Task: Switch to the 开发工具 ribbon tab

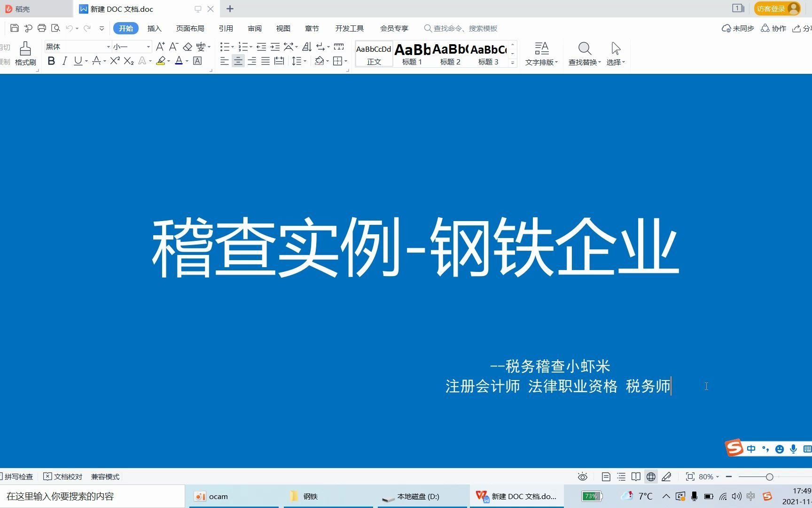Action: [x=349, y=28]
